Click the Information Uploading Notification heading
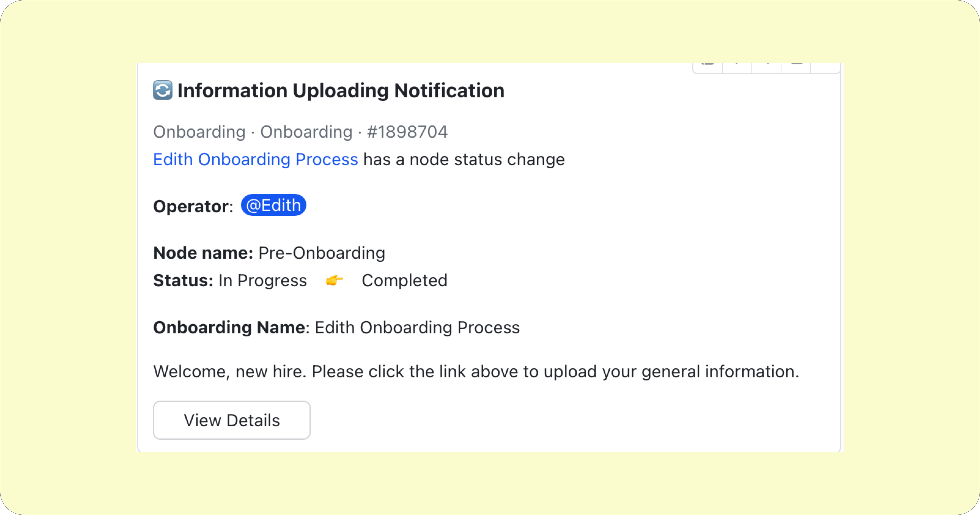980x515 pixels. (341, 91)
